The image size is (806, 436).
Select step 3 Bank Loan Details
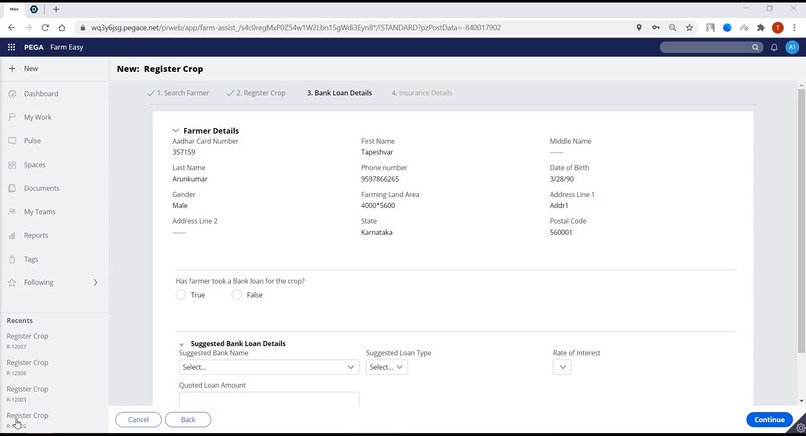pos(339,93)
